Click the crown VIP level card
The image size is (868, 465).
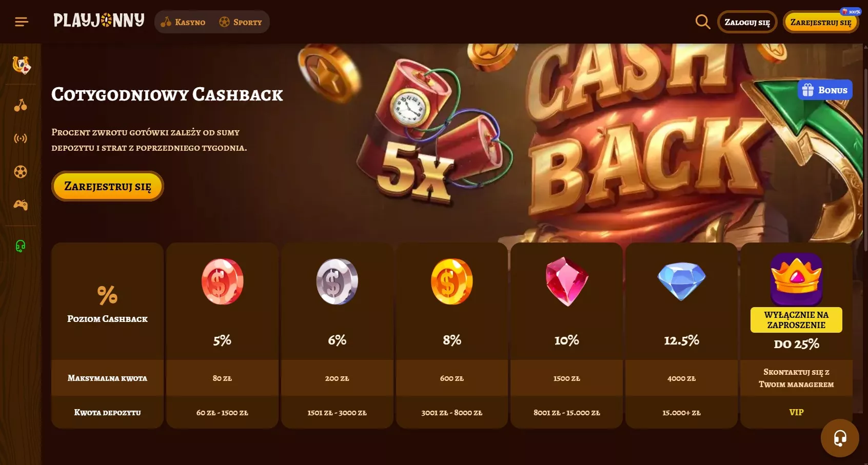[x=796, y=335]
